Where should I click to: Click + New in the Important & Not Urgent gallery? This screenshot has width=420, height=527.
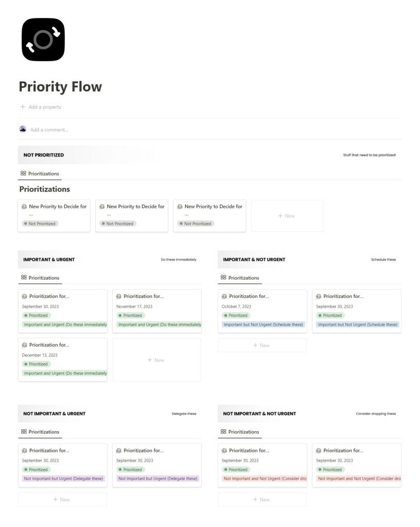(x=262, y=345)
